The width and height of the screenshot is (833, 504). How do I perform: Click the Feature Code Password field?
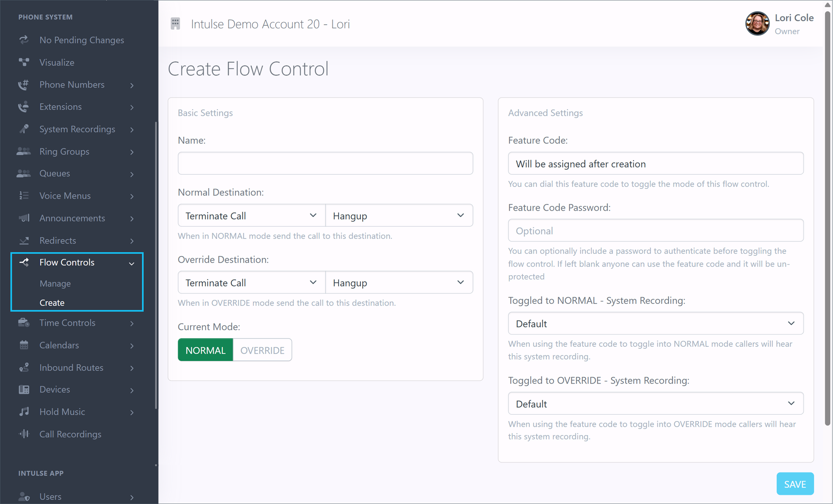click(x=656, y=230)
